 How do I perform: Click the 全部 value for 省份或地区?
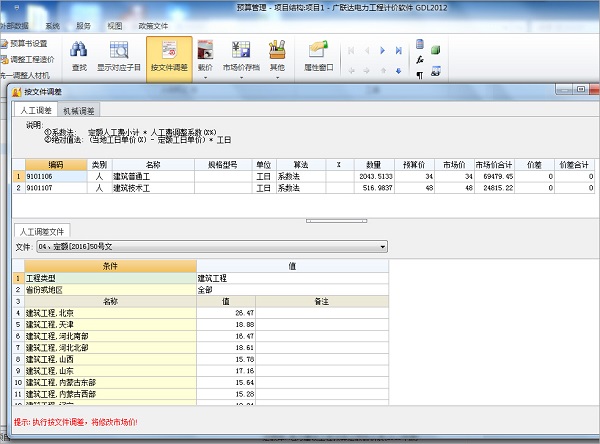point(292,290)
